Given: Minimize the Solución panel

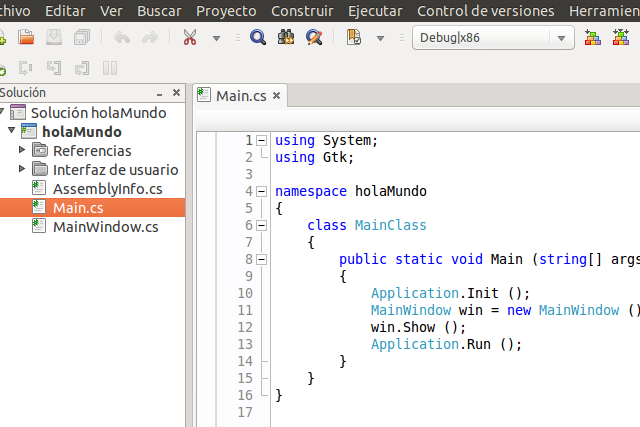Looking at the screenshot, I should tap(160, 94).
